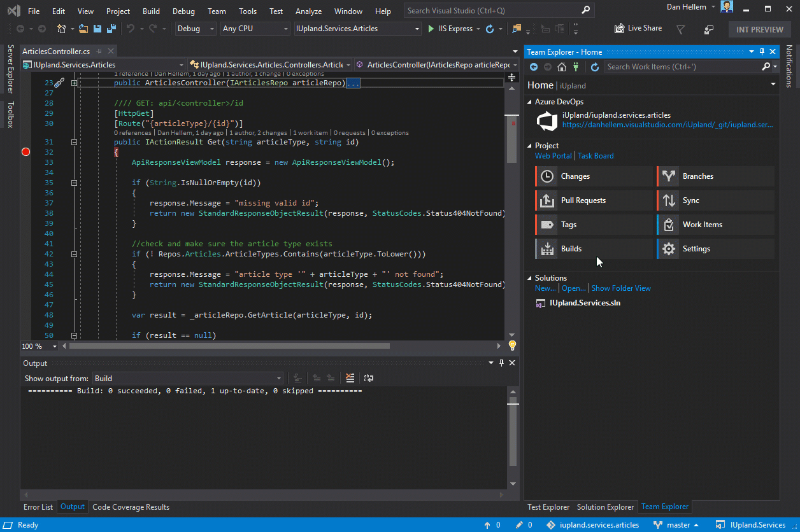Switch to the Solution Explorer tab

(605, 507)
